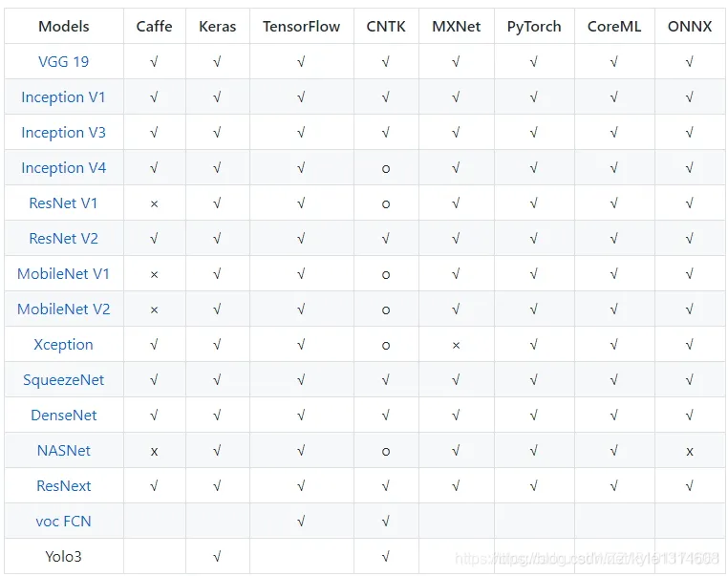Screen dimensions: 728x576
Task: Click the ONNX column header
Action: pos(690,27)
